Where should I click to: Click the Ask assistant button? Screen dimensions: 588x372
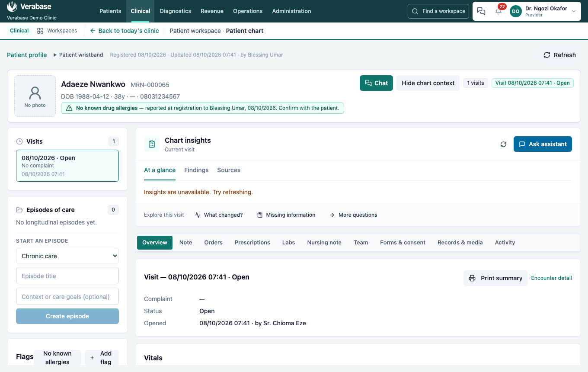point(543,144)
